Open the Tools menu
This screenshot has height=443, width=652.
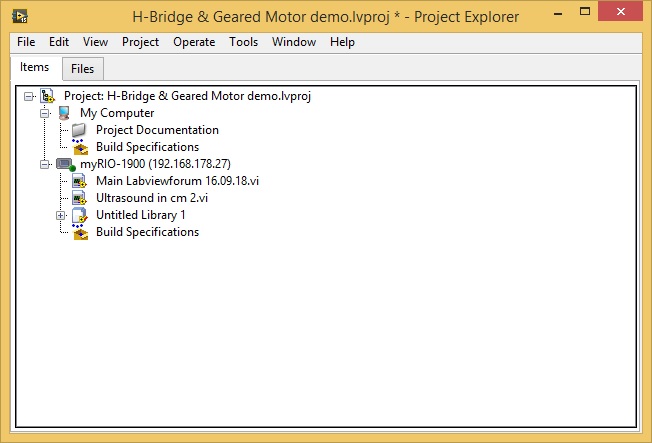243,42
